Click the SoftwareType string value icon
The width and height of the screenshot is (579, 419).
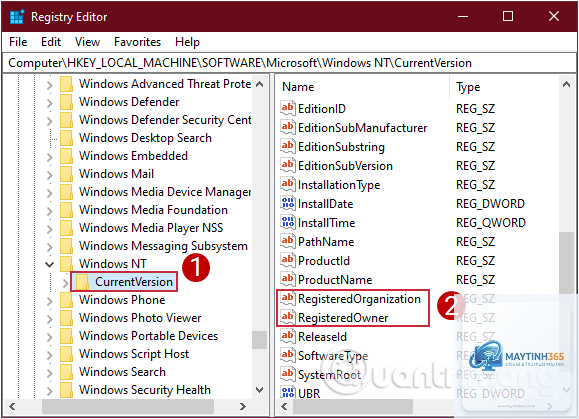(x=288, y=356)
